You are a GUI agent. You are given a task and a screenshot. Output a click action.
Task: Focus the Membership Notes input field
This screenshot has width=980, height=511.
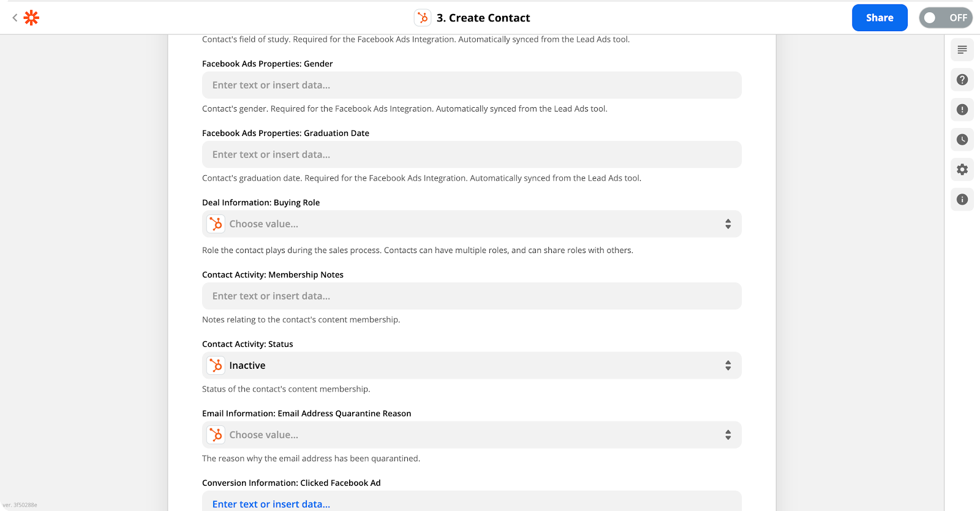point(472,296)
